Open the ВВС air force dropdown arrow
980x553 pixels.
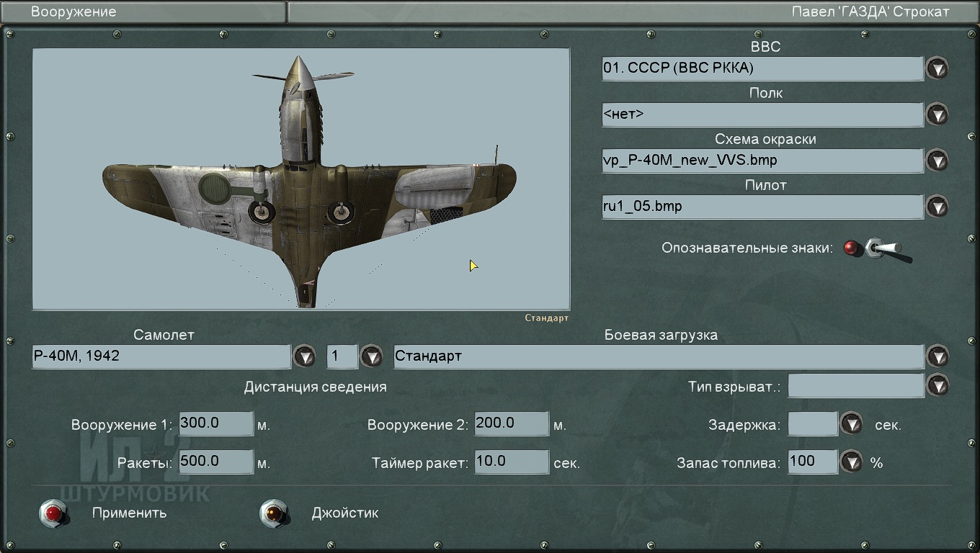click(937, 68)
